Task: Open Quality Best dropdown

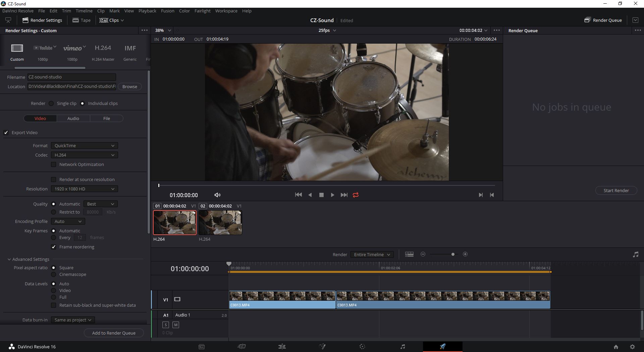Action: point(101,204)
